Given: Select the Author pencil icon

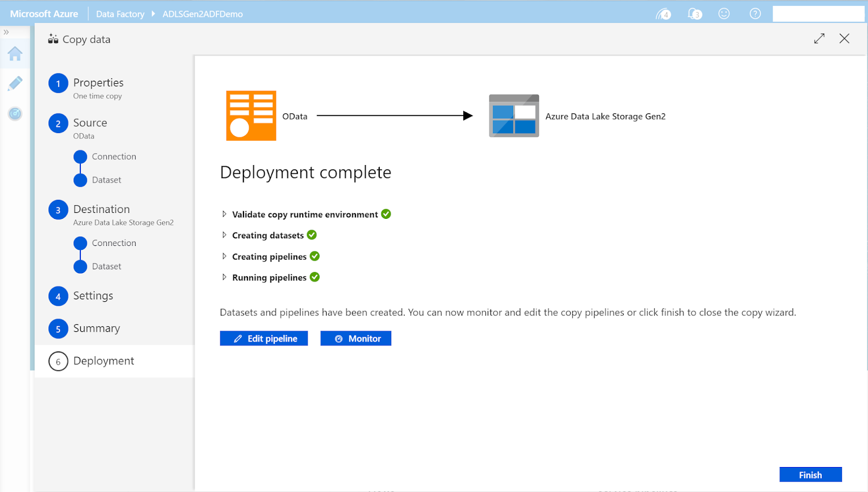Looking at the screenshot, I should (x=15, y=83).
